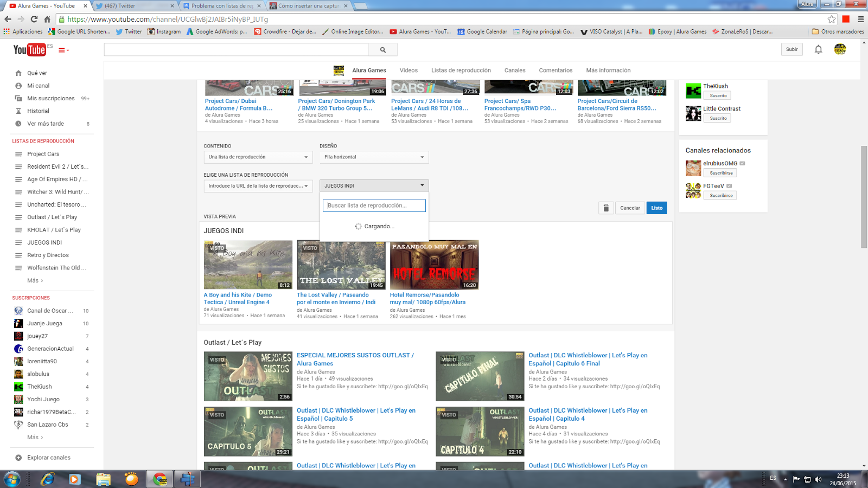Image resolution: width=868 pixels, height=488 pixels.
Task: Click the YouTube logo
Action: pyautogui.click(x=29, y=50)
